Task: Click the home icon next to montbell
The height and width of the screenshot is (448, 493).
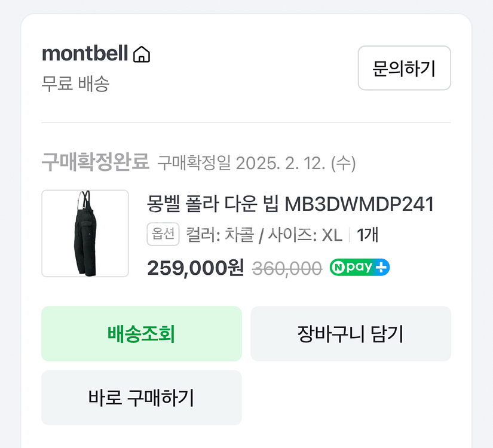Action: point(141,54)
